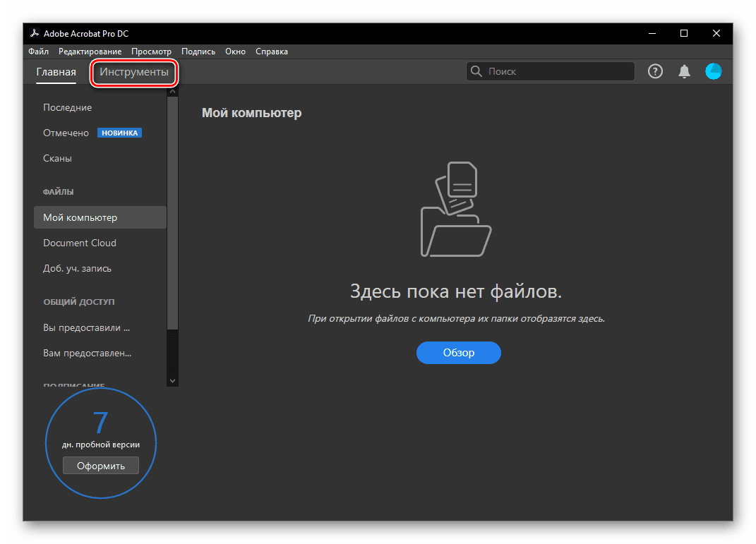Open Вы предоставили shared list
This screenshot has width=756, height=544.
[x=86, y=327]
